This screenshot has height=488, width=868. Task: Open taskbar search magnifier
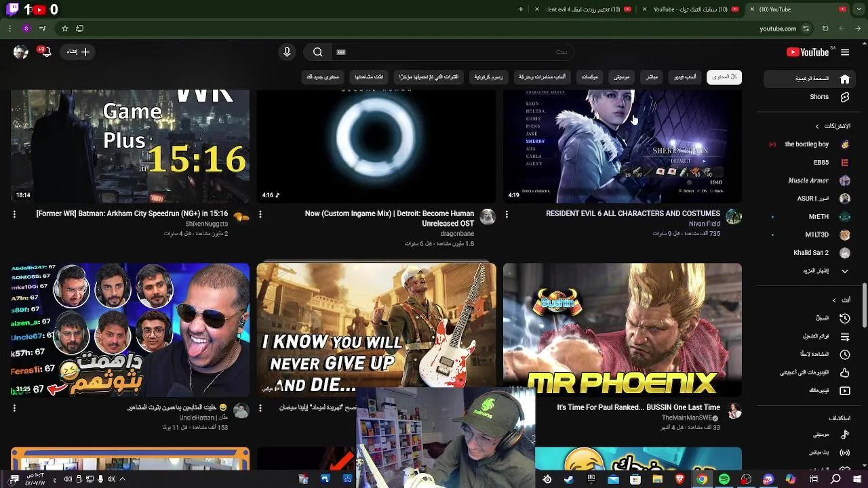[x=835, y=479]
